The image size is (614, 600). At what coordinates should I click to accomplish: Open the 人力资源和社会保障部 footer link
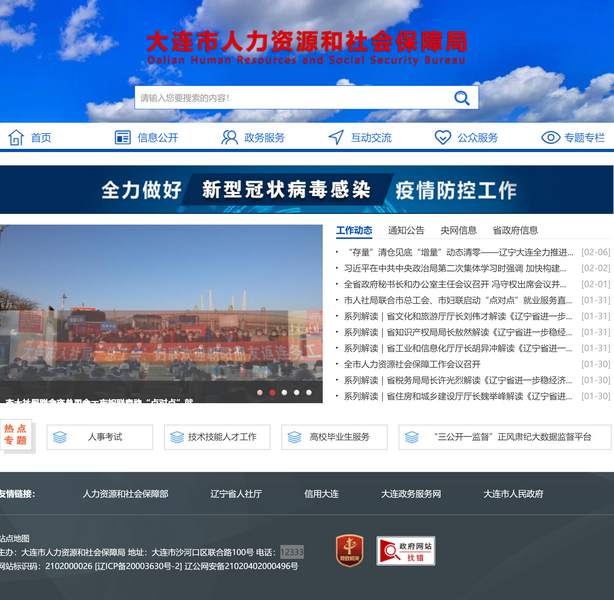125,494
